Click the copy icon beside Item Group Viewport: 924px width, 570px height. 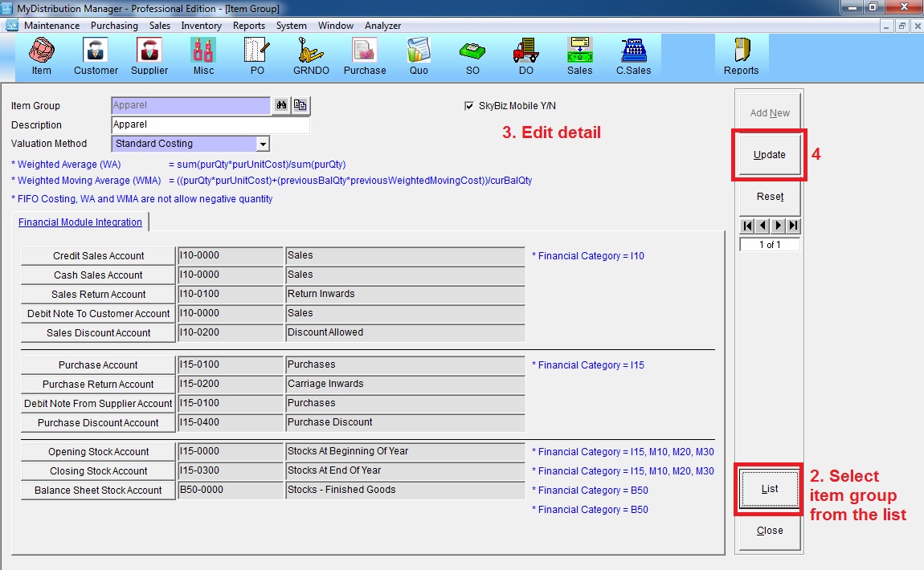[x=301, y=105]
